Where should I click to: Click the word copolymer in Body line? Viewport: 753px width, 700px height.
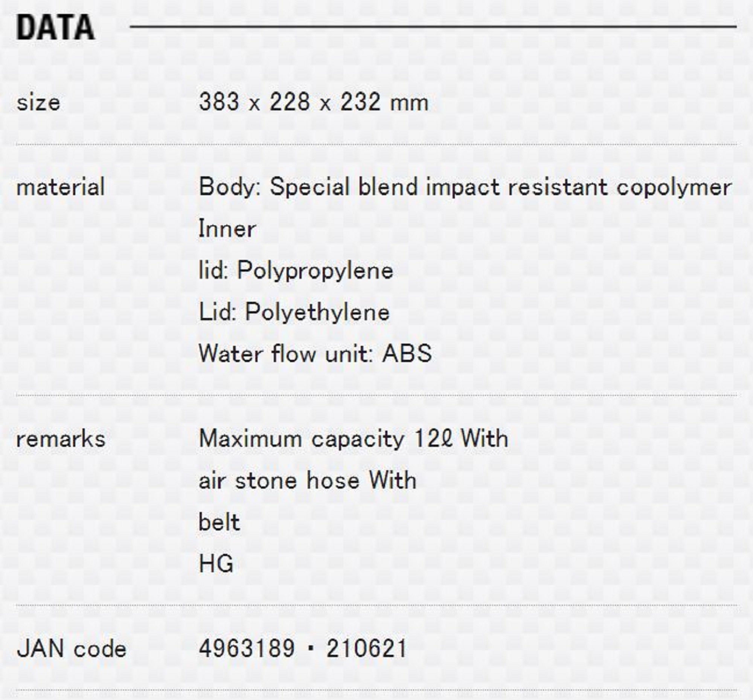pyautogui.click(x=674, y=187)
